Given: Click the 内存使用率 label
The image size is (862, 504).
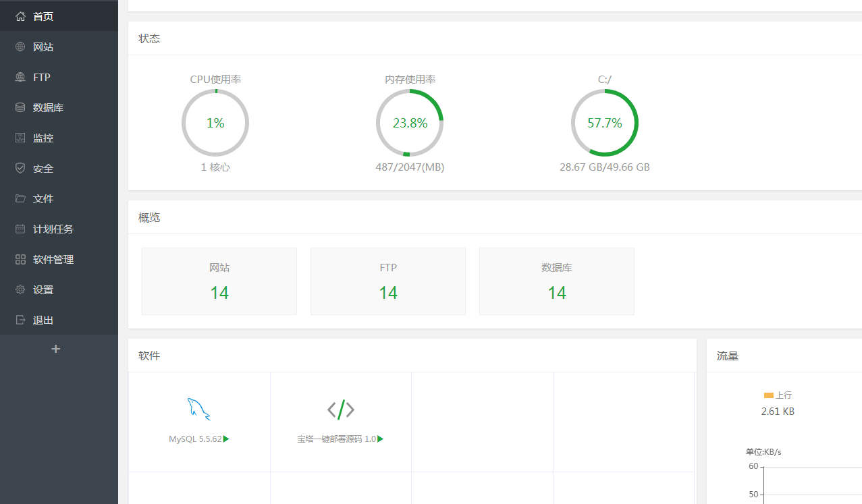Looking at the screenshot, I should point(410,79).
